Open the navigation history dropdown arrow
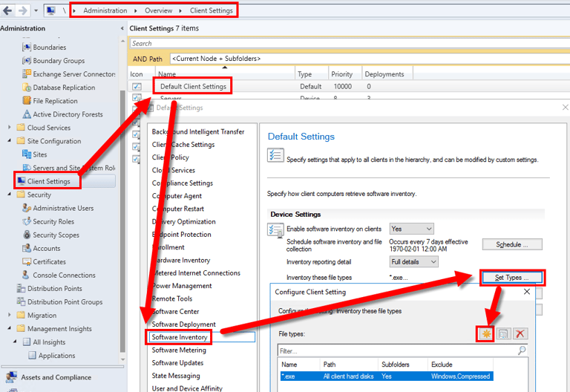570x392 pixels. tap(36, 10)
